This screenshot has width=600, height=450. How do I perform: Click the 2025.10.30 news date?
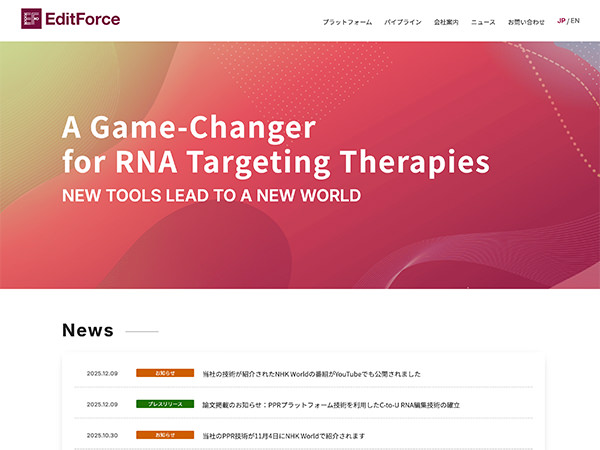[x=102, y=435]
